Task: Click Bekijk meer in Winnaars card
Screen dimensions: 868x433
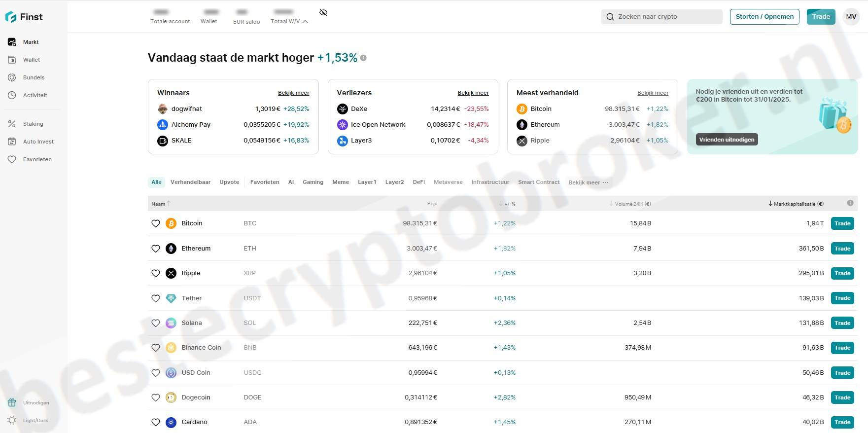Action: pyautogui.click(x=293, y=93)
